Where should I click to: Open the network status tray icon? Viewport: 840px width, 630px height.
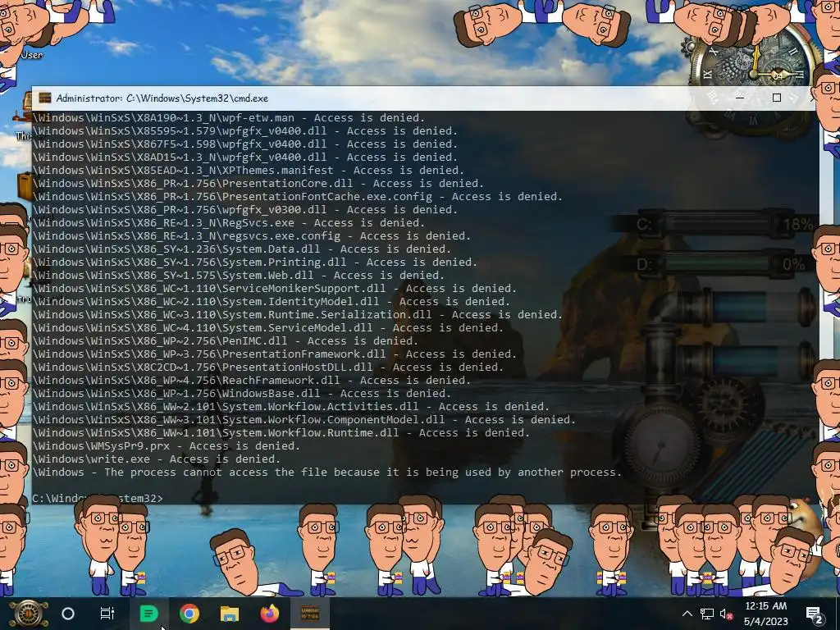(x=706, y=614)
